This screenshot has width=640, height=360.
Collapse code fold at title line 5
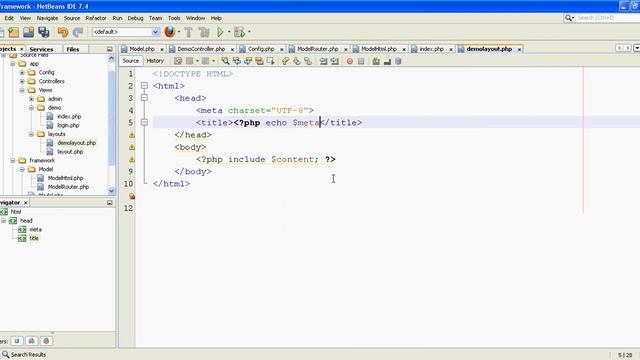[x=144, y=122]
